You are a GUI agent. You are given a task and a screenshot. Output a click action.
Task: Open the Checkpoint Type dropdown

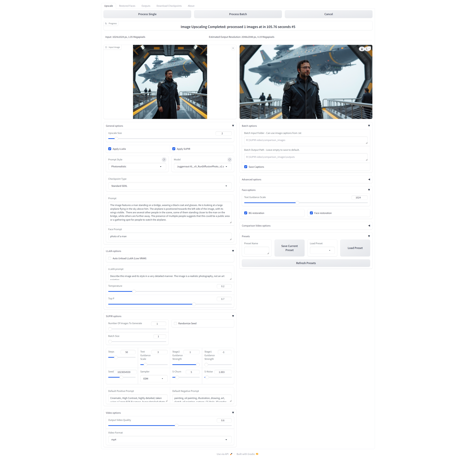pyautogui.click(x=170, y=186)
